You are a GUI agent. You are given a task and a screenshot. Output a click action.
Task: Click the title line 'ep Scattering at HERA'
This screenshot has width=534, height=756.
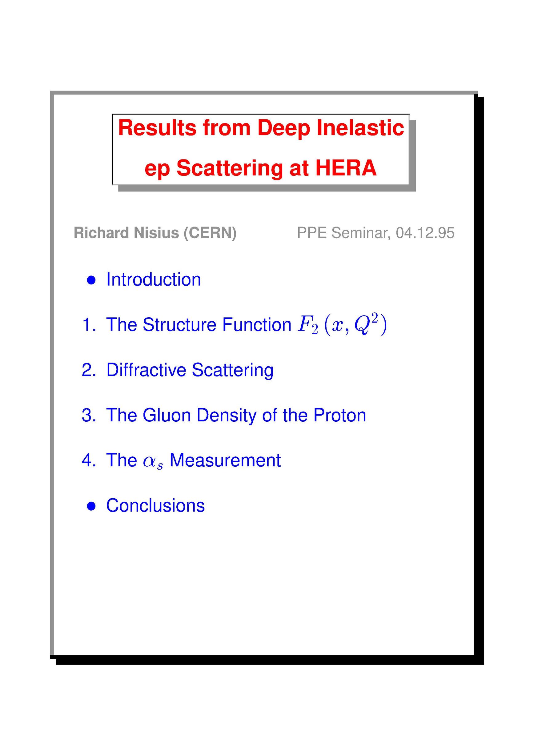tap(260, 169)
